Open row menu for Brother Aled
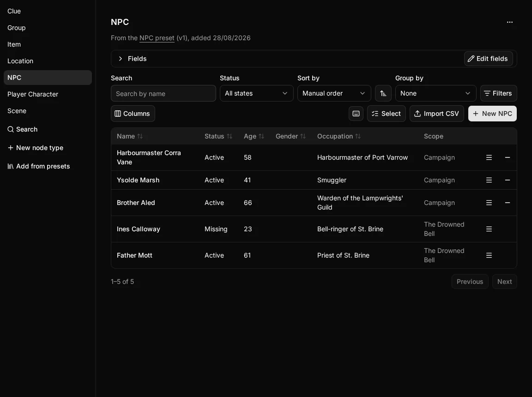Viewport: 532px width, 397px height. pos(489,203)
